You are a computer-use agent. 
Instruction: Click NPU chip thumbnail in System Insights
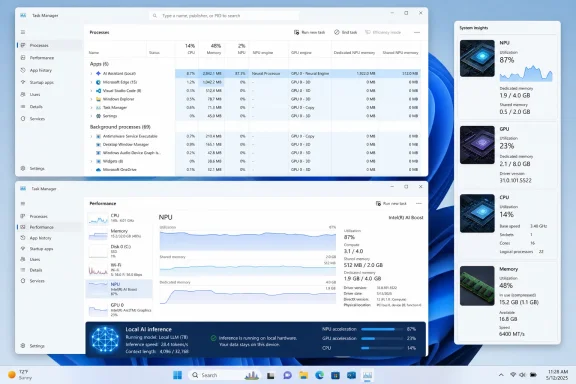[477, 58]
